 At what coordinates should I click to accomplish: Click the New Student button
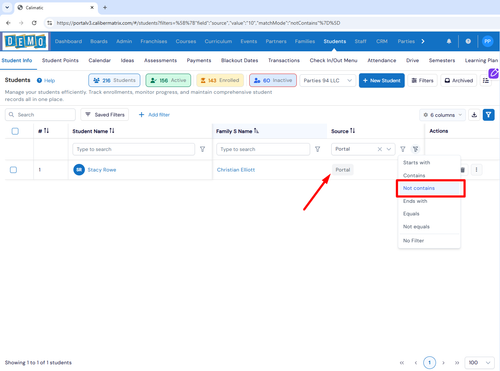tap(382, 81)
